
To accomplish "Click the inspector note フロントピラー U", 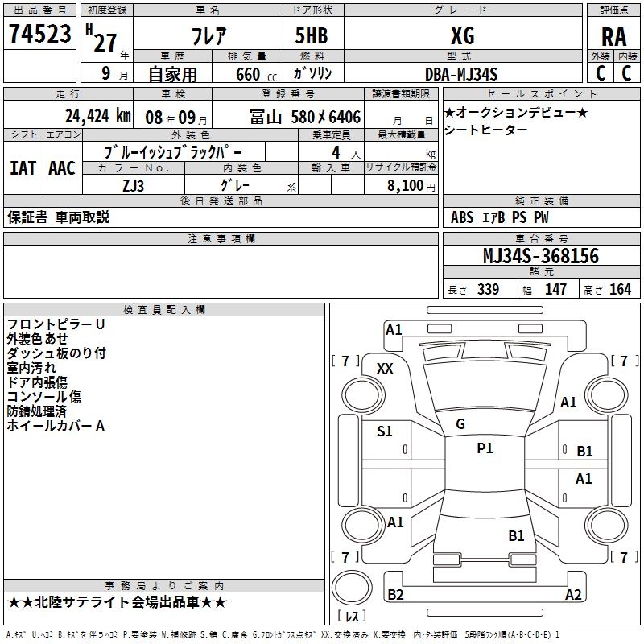I will pos(56,324).
